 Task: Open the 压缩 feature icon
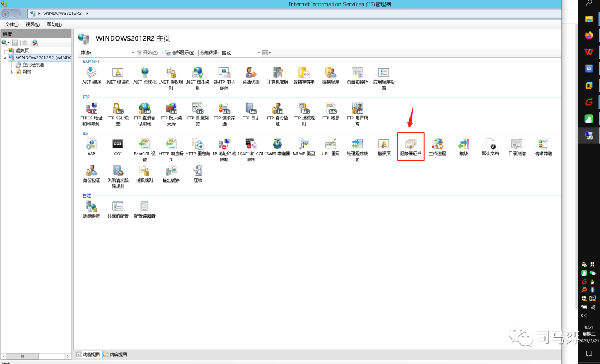click(x=198, y=174)
